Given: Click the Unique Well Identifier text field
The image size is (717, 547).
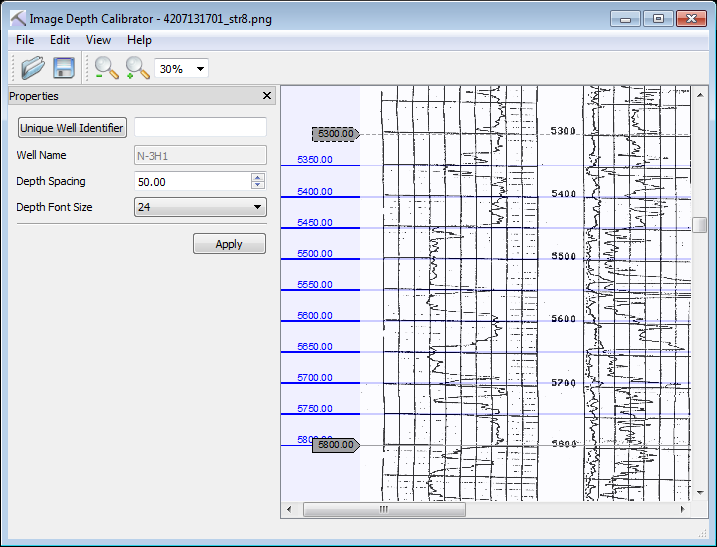Looking at the screenshot, I should pos(200,128).
